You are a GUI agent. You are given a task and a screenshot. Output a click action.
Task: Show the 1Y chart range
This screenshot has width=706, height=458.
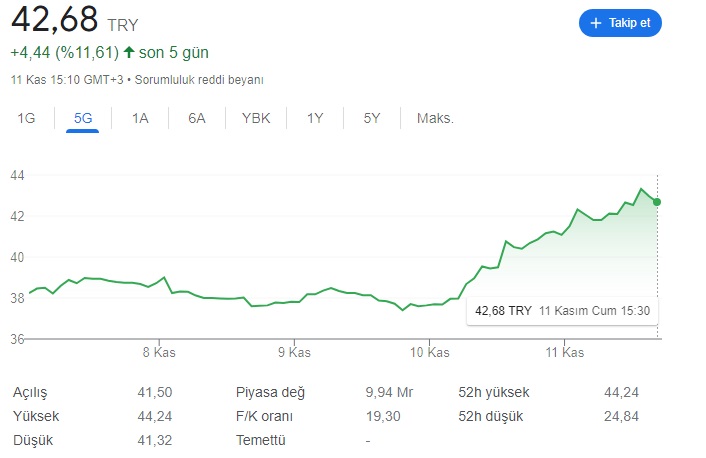coord(315,118)
